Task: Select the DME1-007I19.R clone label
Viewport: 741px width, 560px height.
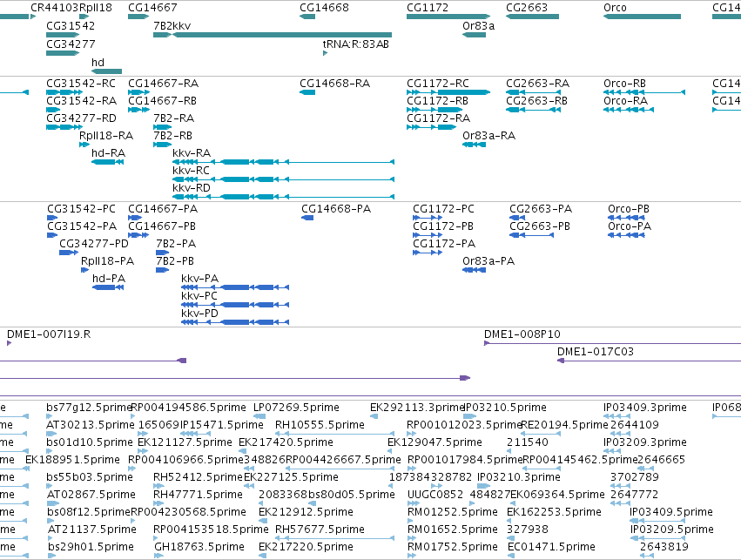Action: tap(49, 334)
